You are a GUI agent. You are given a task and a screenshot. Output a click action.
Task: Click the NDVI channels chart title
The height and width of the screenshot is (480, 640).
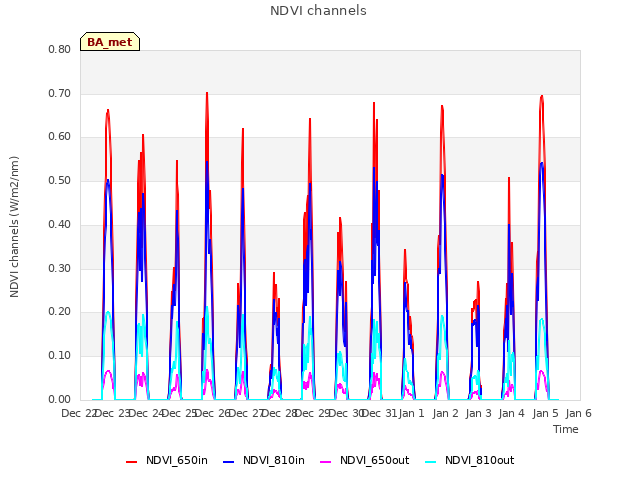318,10
